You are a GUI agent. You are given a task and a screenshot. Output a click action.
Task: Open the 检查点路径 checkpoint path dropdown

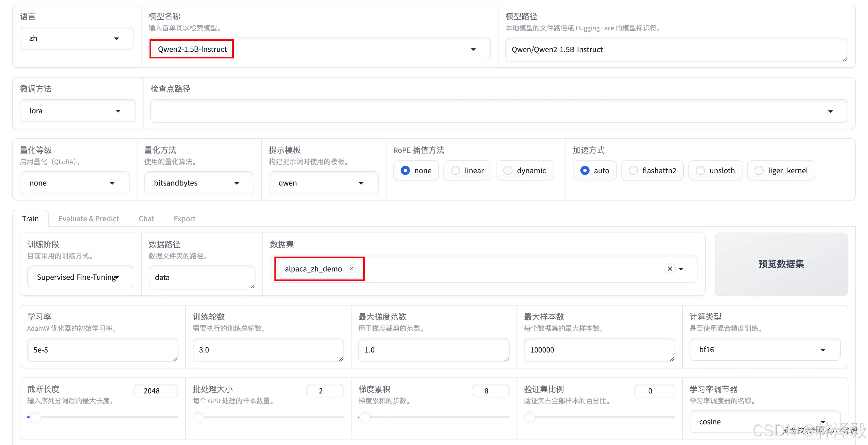831,111
